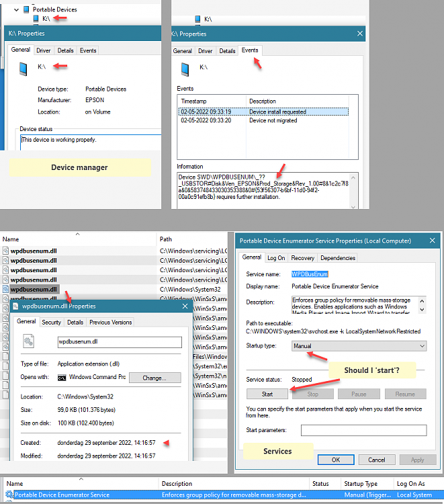Open Security tab in wpdbusenum.dll Properties

[x=52, y=323]
